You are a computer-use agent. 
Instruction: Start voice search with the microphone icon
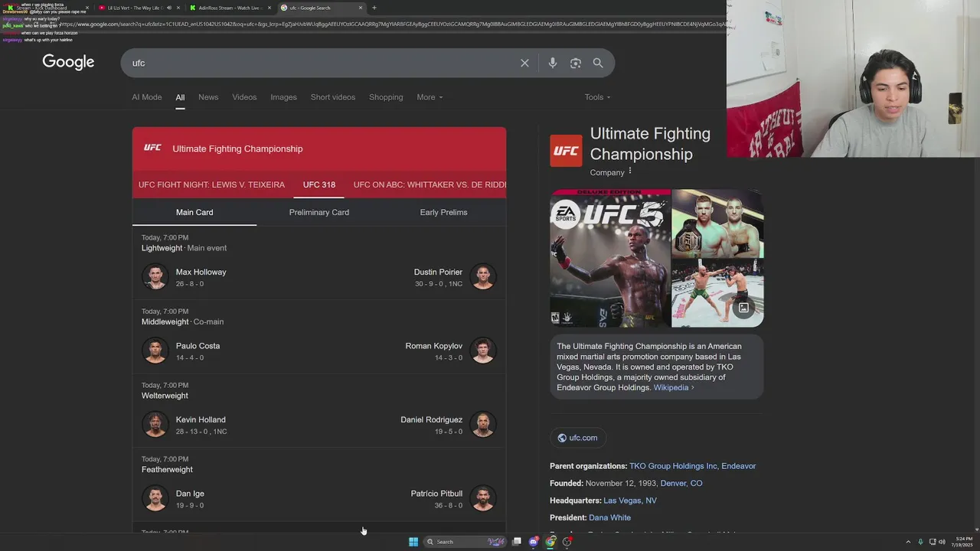point(553,63)
